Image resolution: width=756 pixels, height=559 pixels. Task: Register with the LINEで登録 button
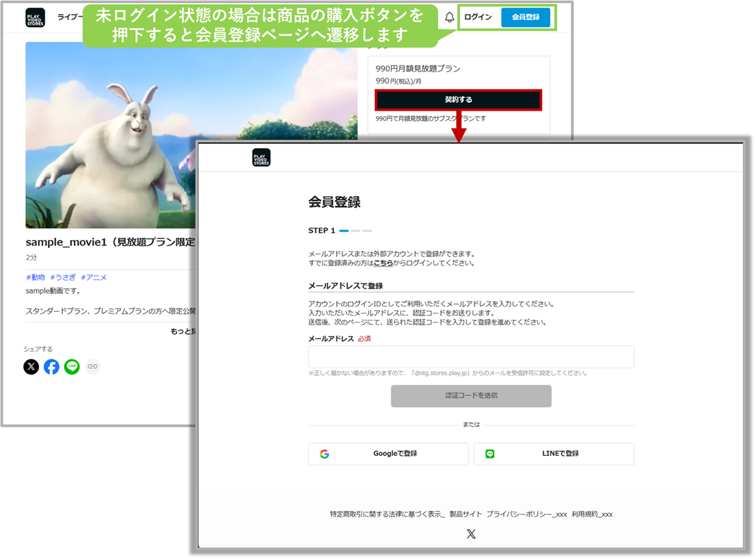point(554,454)
